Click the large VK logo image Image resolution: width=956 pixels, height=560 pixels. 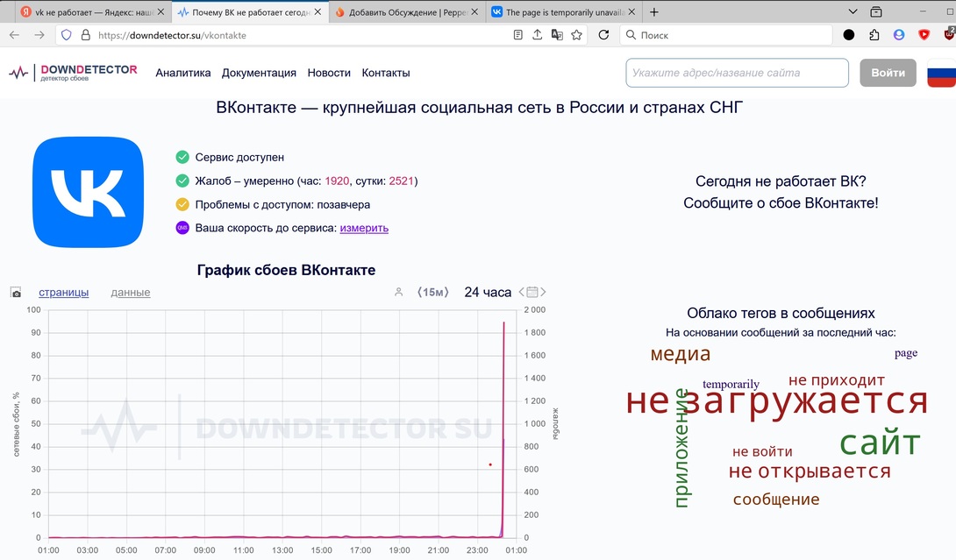[x=89, y=193]
